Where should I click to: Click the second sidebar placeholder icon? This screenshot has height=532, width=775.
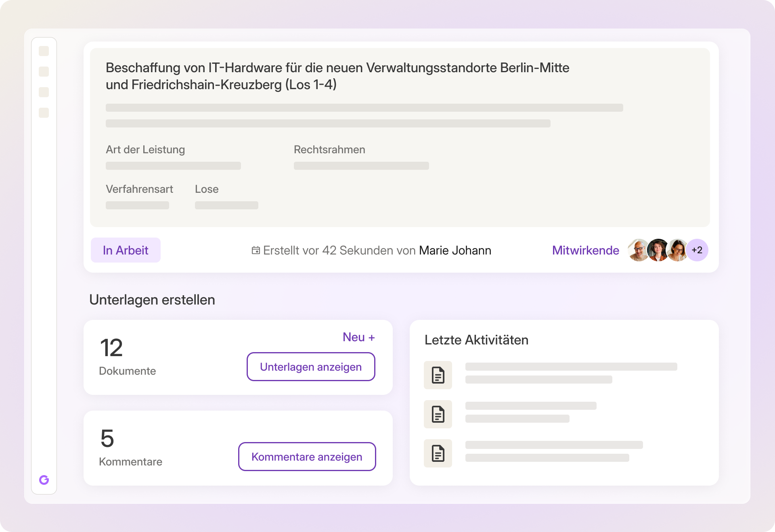[x=44, y=71]
